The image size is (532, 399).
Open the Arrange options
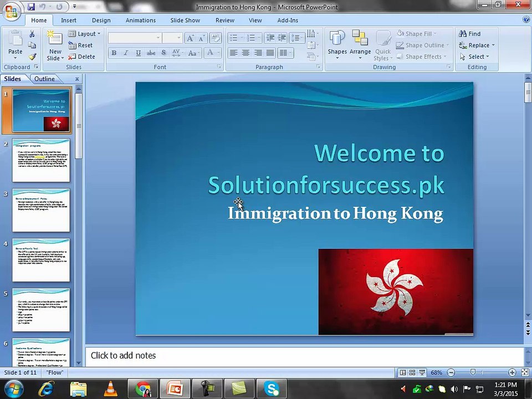point(360,45)
